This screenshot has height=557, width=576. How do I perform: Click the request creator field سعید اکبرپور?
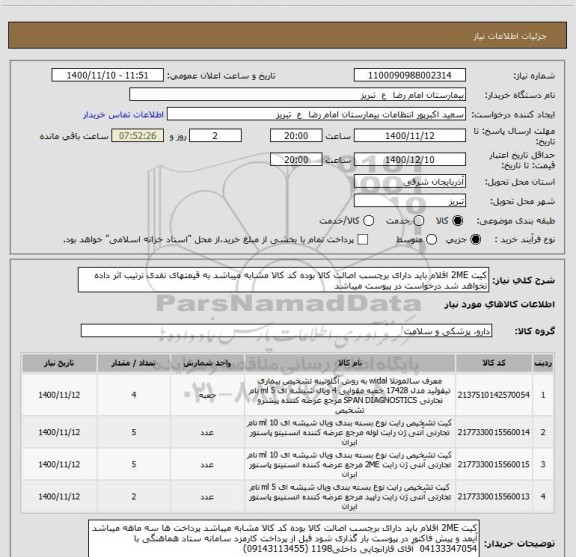coord(316,114)
